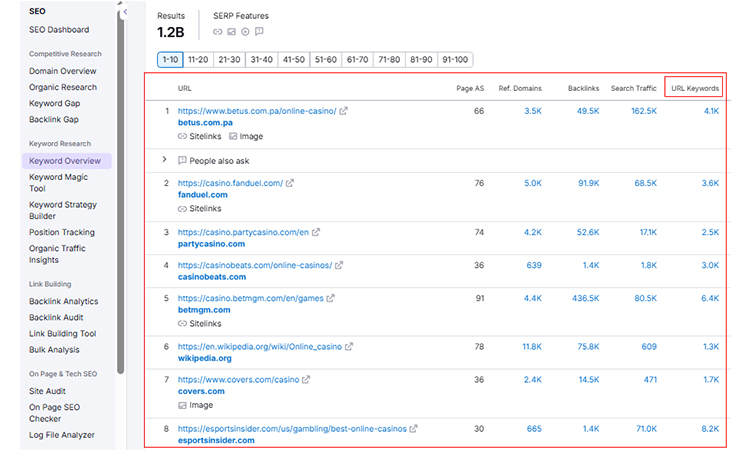Click the Ref. Domains column header
Viewport: 750px width, 450px height.
pyautogui.click(x=520, y=88)
